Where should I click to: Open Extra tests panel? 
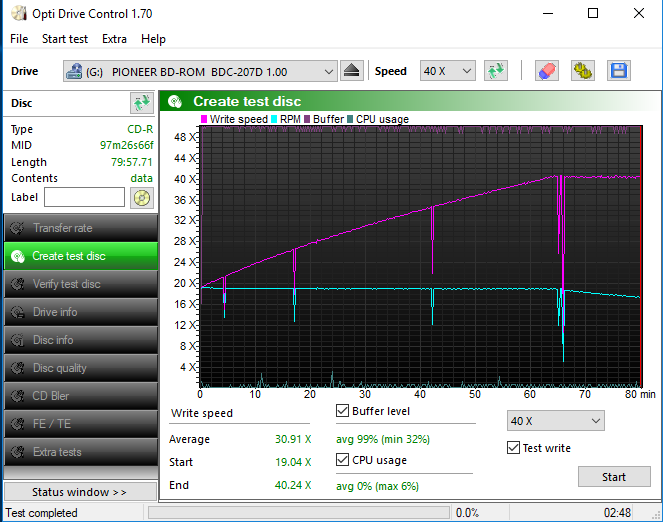(x=81, y=452)
